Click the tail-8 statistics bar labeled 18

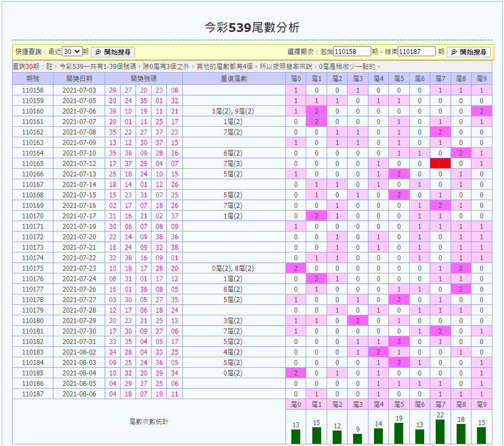pos(461,434)
